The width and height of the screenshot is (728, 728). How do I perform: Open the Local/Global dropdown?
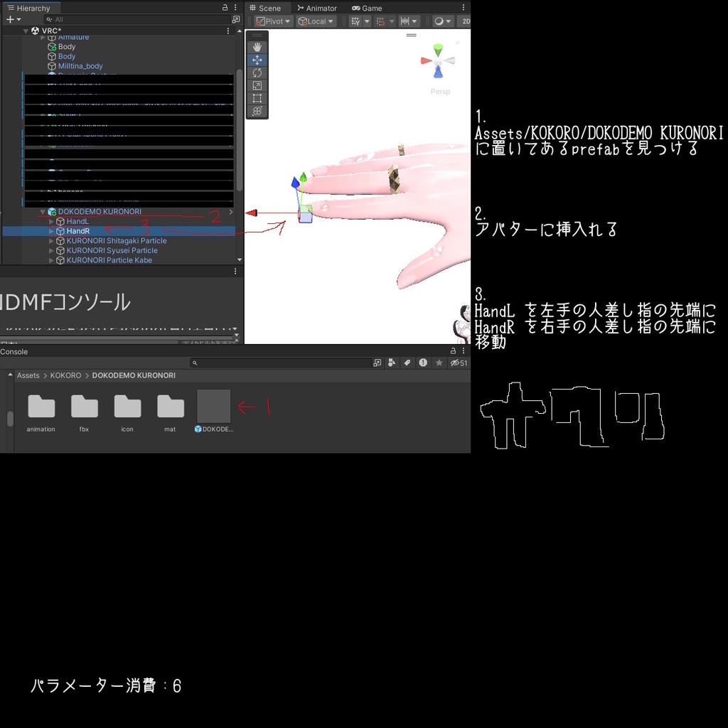316,21
